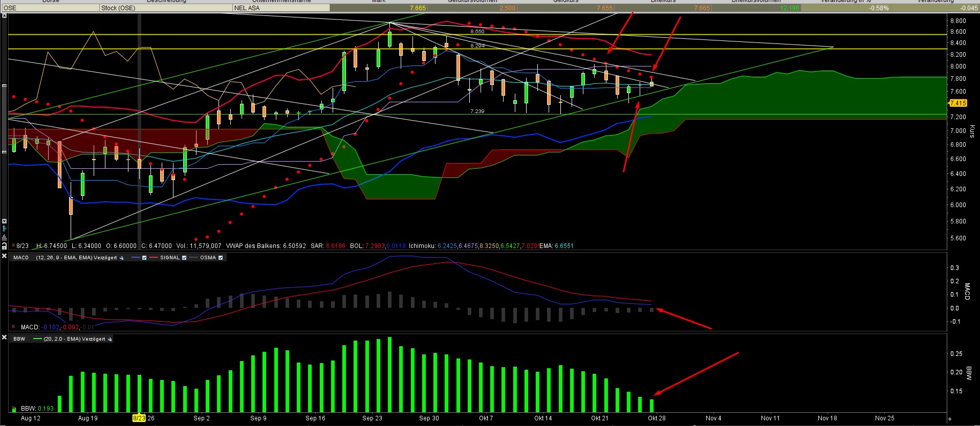Image resolution: width=980 pixels, height=426 pixels.
Task: Click the Nov 18 date axis label
Action: [827, 418]
